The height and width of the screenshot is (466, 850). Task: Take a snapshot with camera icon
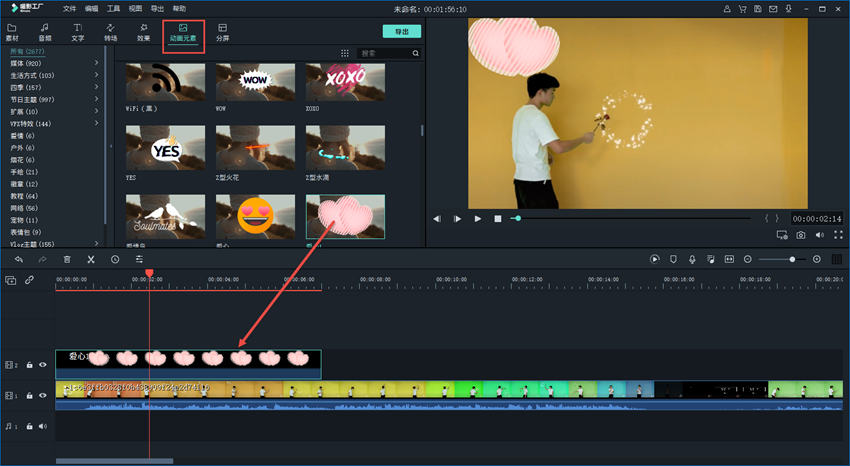click(x=801, y=235)
